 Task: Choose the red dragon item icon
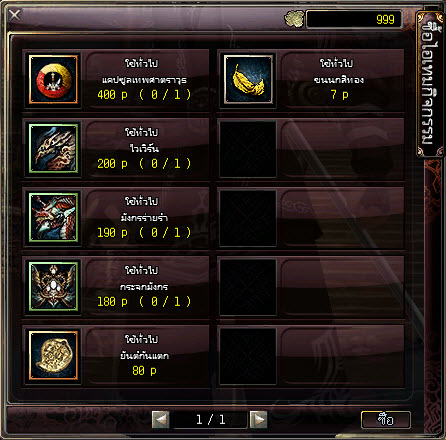[53, 218]
